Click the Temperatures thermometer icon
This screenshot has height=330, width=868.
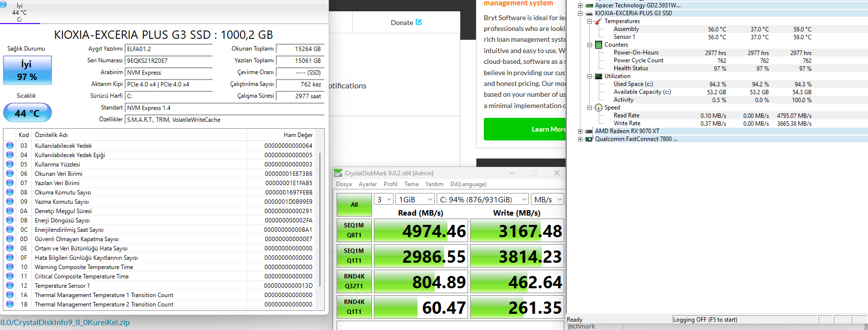coord(598,21)
